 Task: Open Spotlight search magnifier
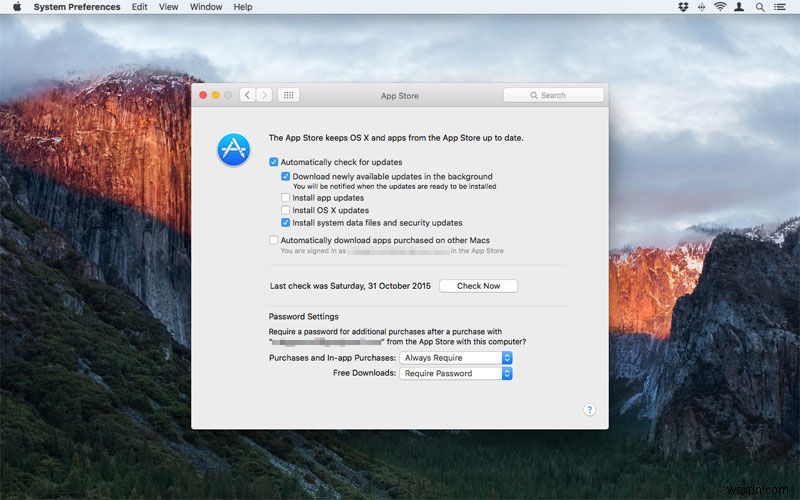pos(760,7)
